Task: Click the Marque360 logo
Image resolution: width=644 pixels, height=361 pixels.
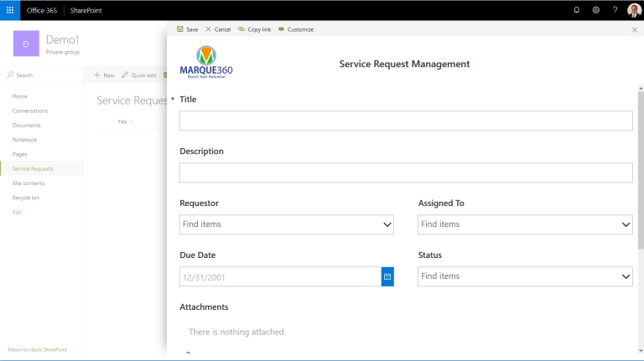Action: (x=206, y=62)
